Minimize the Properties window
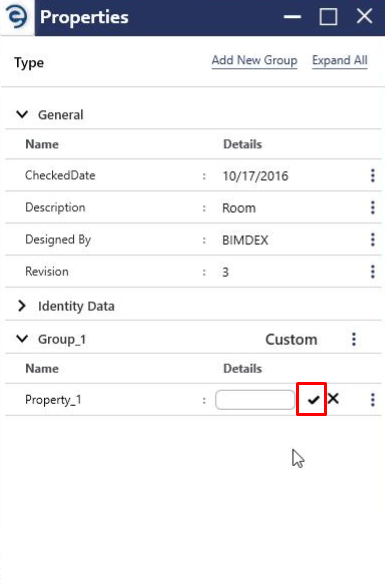385x584 pixels. (x=292, y=17)
